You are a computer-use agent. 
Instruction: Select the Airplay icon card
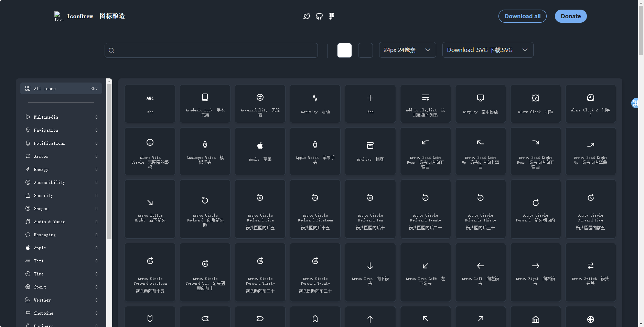point(480,104)
